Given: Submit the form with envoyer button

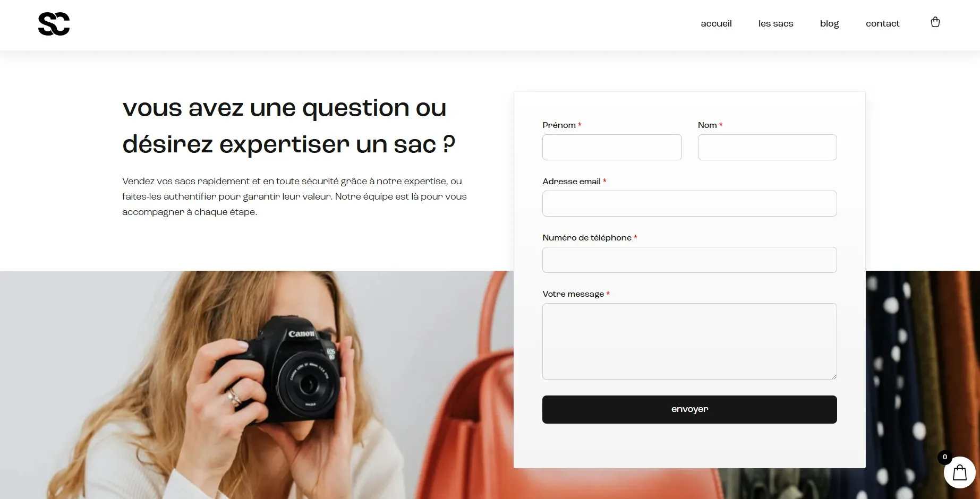Looking at the screenshot, I should [689, 409].
